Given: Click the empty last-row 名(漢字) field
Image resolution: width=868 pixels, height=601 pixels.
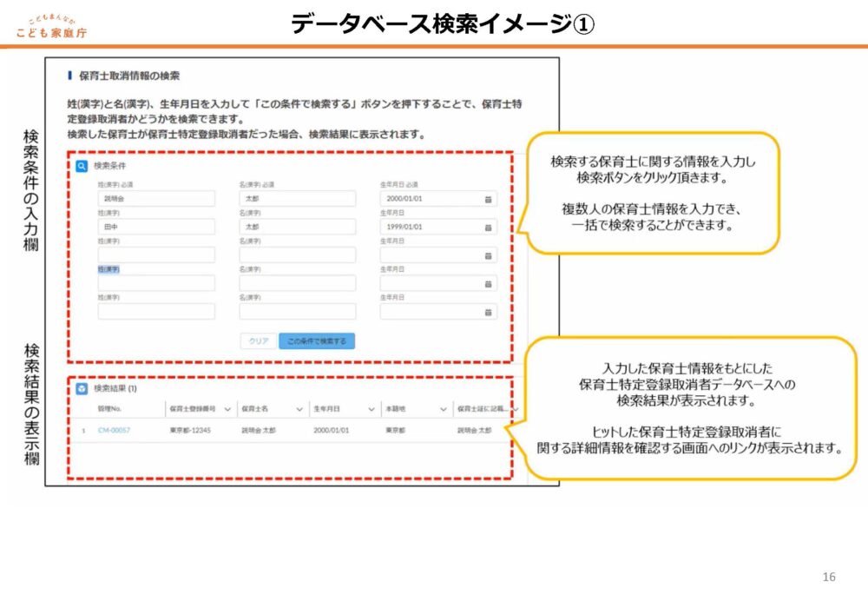Looking at the screenshot, I should point(298,312).
